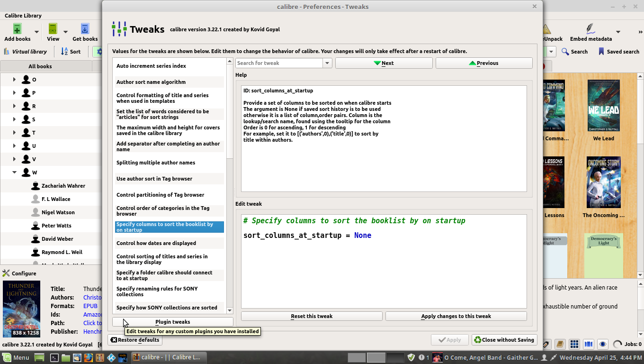
Task: Select the All books tab
Action: (46, 66)
